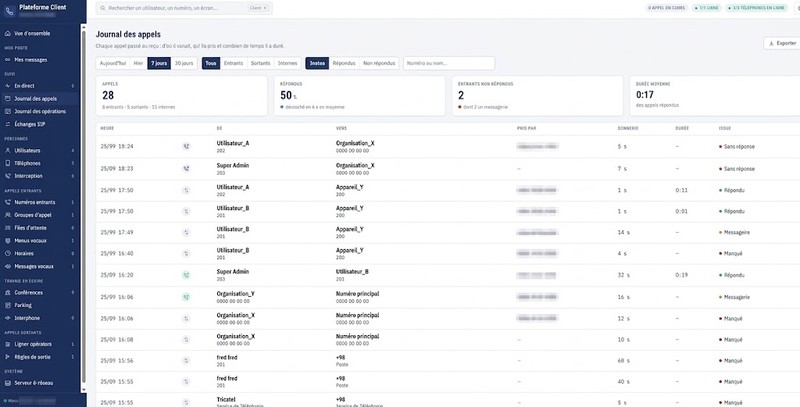Select the 7 jours period filter

[159, 63]
